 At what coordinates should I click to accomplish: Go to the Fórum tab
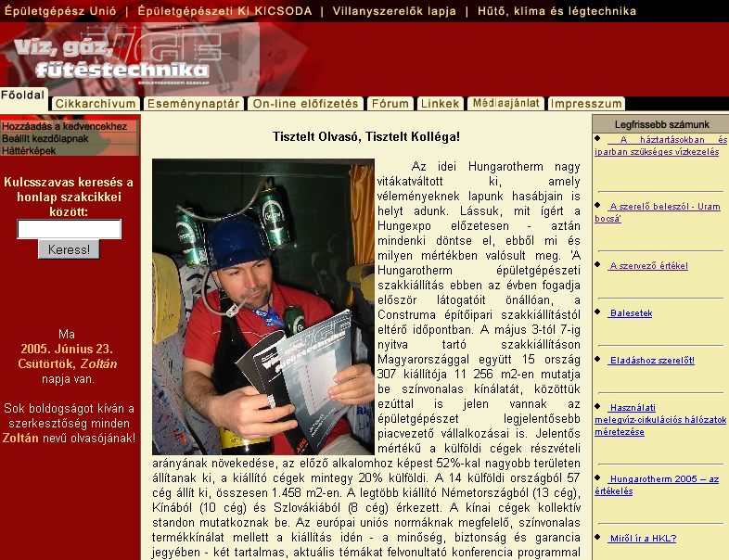pyautogui.click(x=390, y=103)
